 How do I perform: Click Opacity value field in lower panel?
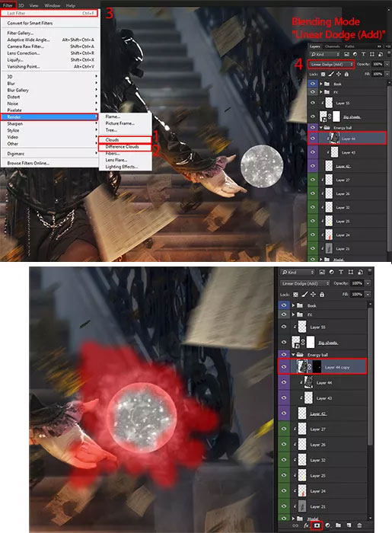pos(357,283)
